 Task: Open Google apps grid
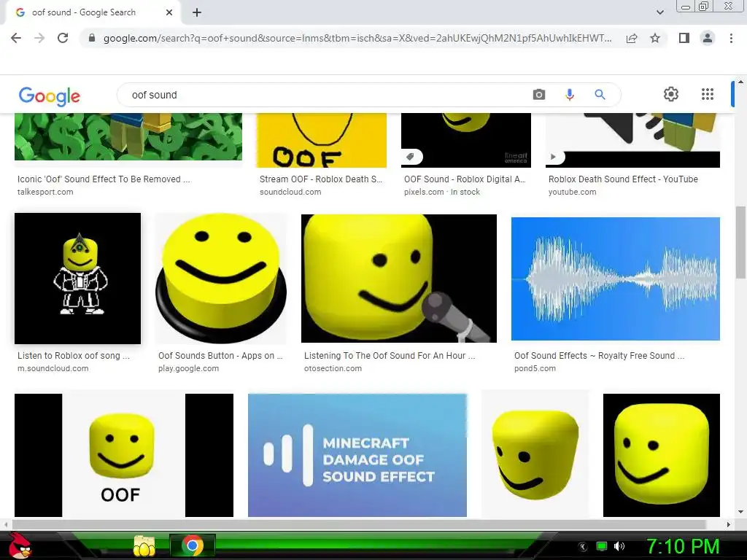pyautogui.click(x=708, y=94)
